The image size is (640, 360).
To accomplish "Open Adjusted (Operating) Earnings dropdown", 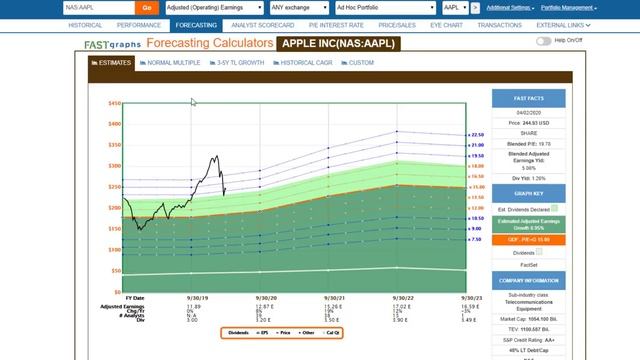I will click(x=214, y=8).
